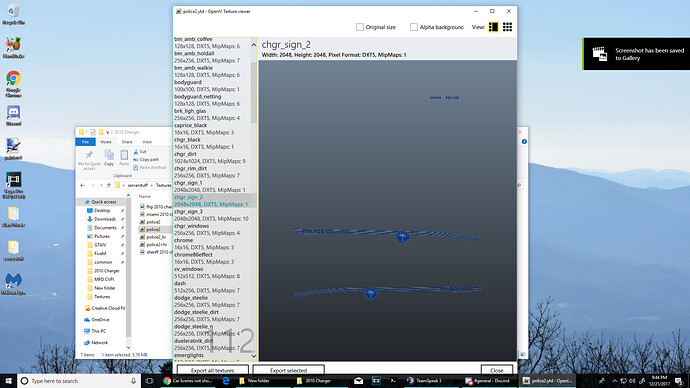Click the Microsoft Edge taskbar icon
Screen dimensions: 690x388
[x=226, y=381]
